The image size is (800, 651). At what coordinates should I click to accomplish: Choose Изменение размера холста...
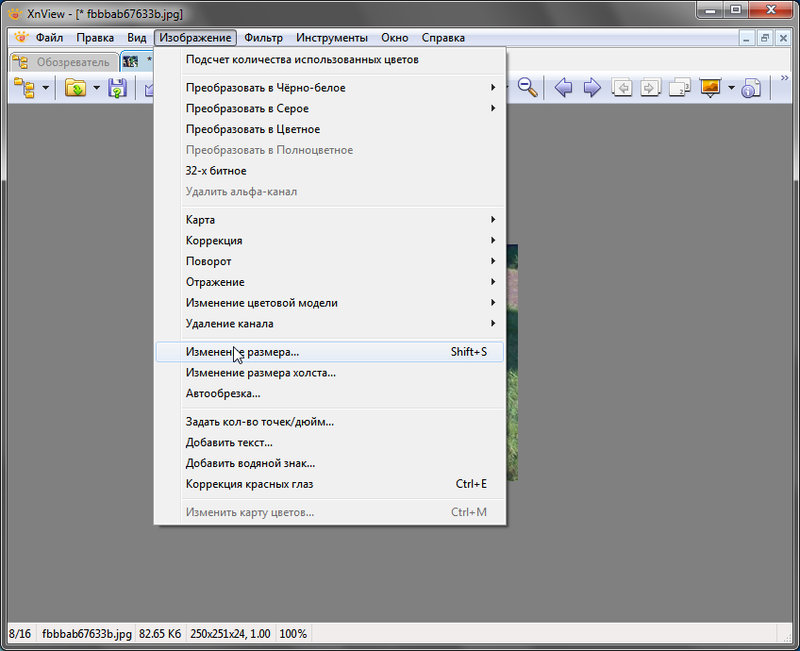330,373
